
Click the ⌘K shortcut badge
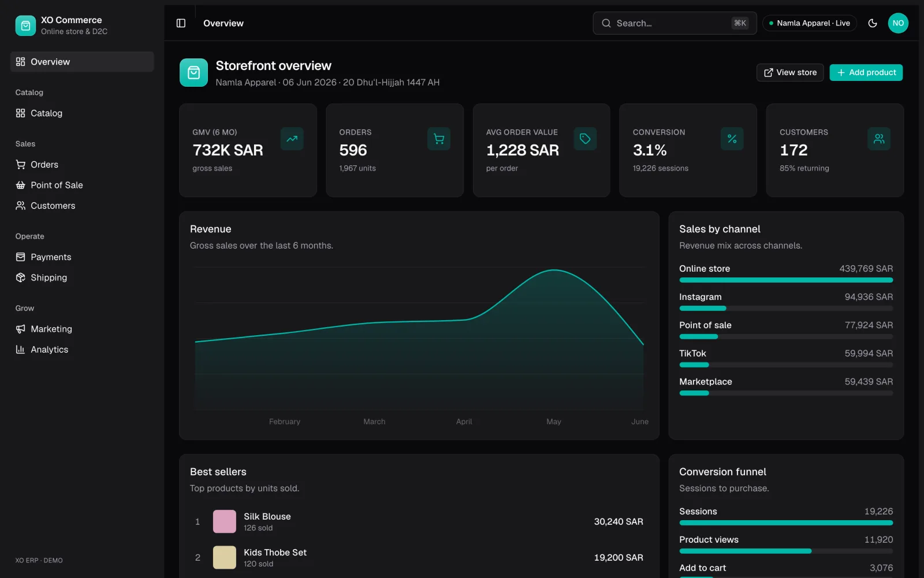(x=740, y=23)
